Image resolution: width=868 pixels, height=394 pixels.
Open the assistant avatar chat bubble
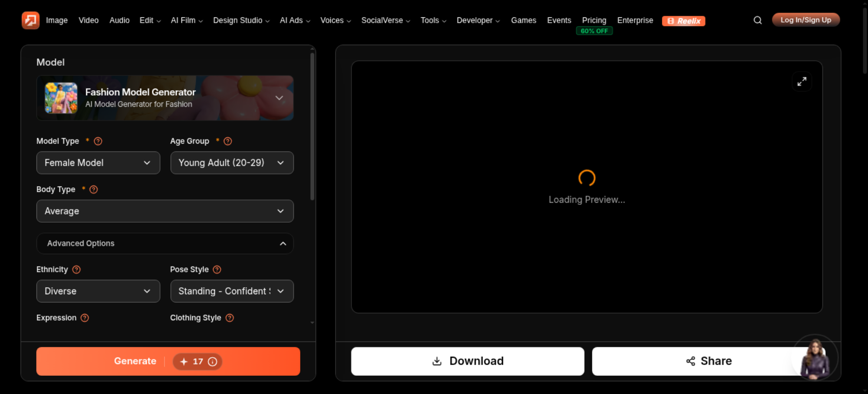pyautogui.click(x=815, y=358)
